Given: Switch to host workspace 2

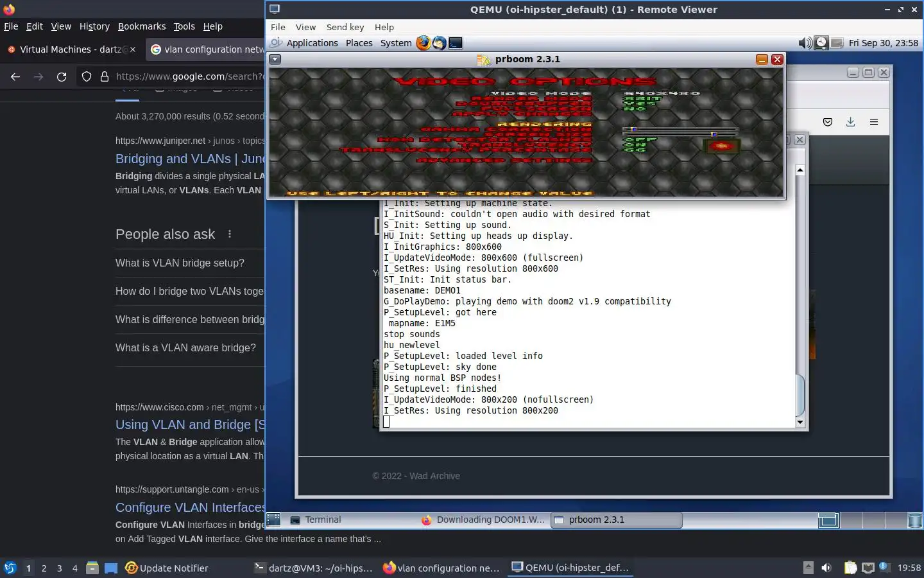Looking at the screenshot, I should pos(44,568).
